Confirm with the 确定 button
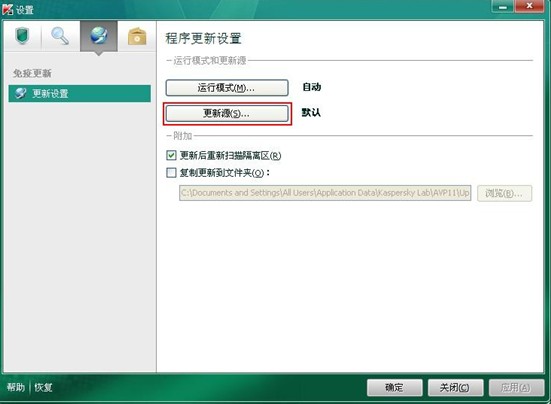This screenshot has height=404, width=551. point(394,387)
